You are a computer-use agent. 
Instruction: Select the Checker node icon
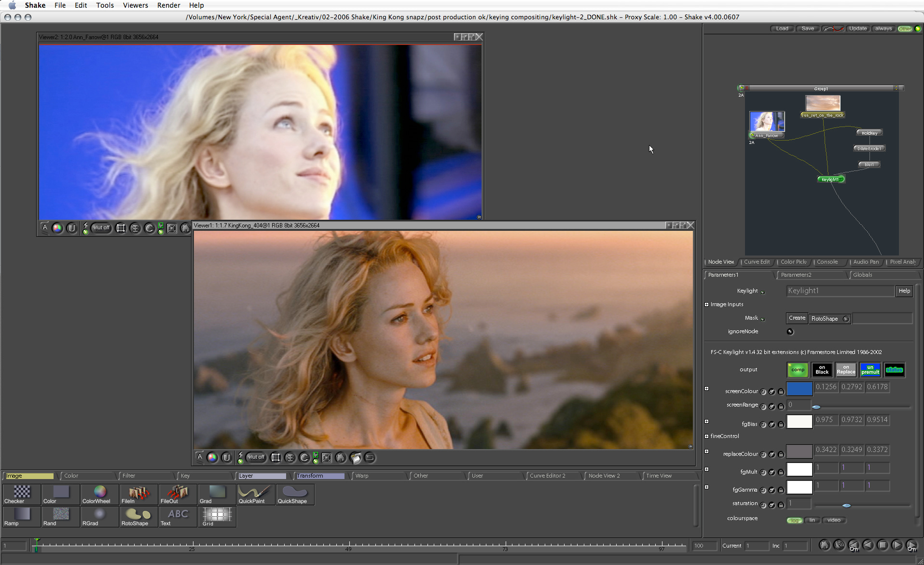coord(21,494)
